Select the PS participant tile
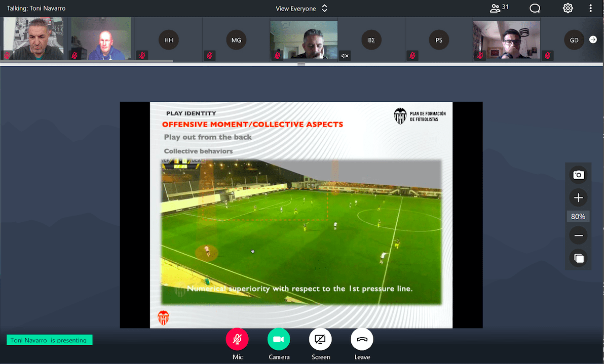Image resolution: width=604 pixels, height=364 pixels. tap(439, 40)
